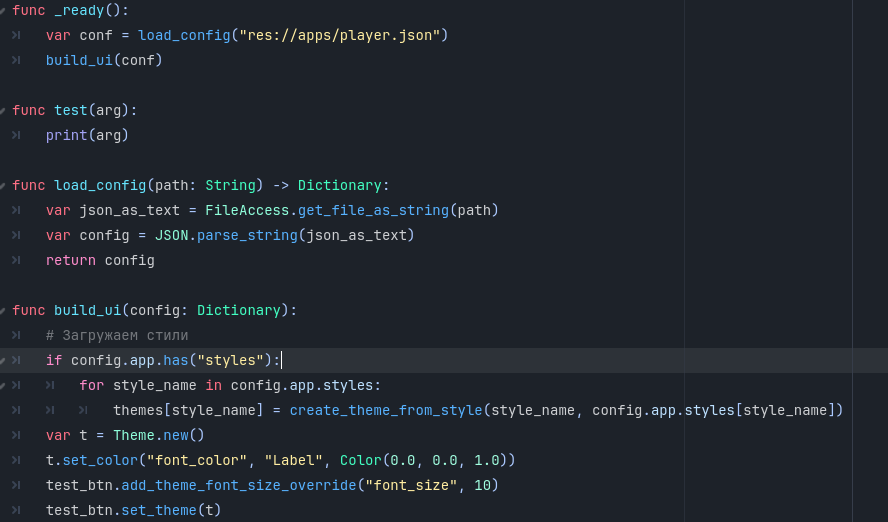Click the has method on config.app
This screenshot has height=522, width=888.
click(176, 360)
